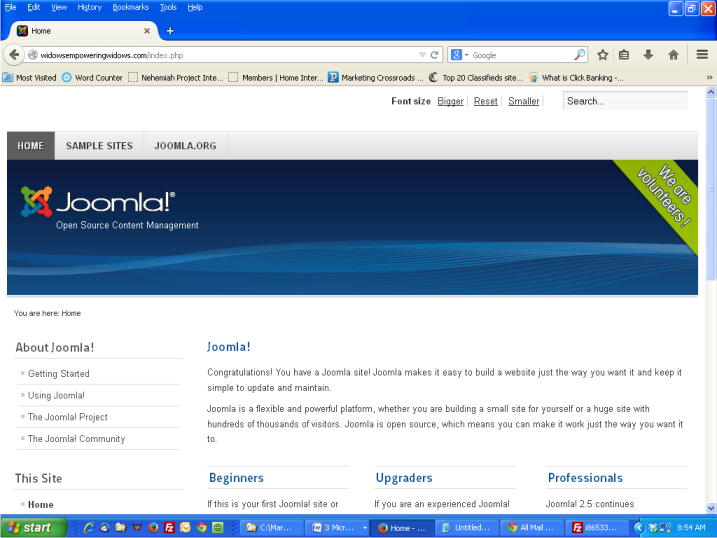Screen dimensions: 717x538
Task: Click the Professionals heading
Action: tap(585, 478)
